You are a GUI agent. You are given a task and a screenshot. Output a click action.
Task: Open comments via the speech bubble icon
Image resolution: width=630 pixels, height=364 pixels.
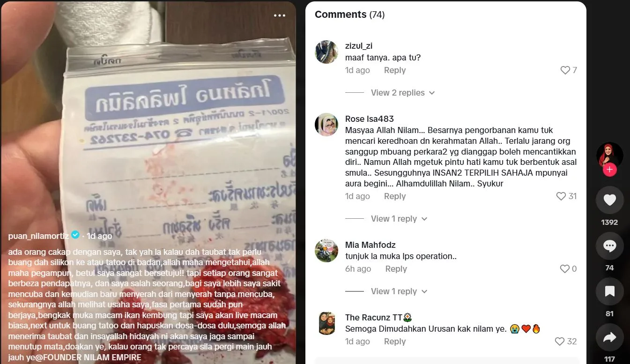click(609, 246)
